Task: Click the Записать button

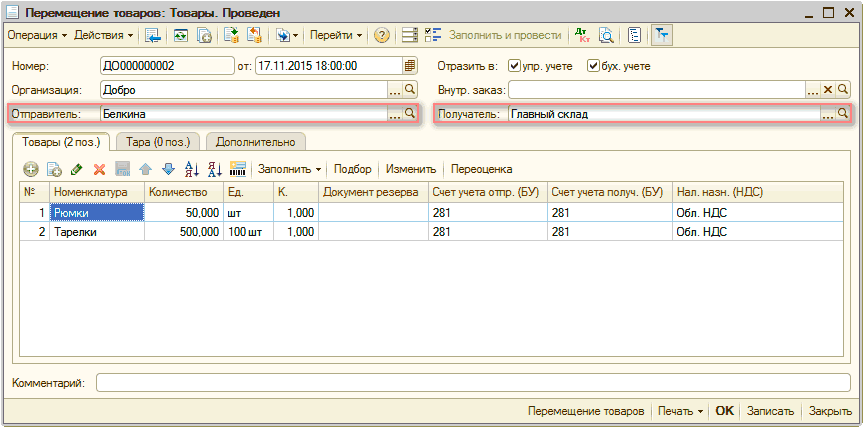Action: click(x=770, y=411)
